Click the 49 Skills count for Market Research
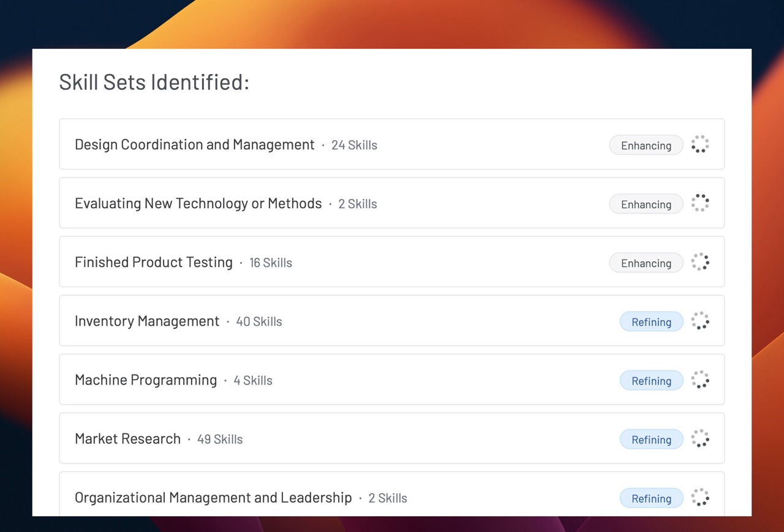 point(220,439)
